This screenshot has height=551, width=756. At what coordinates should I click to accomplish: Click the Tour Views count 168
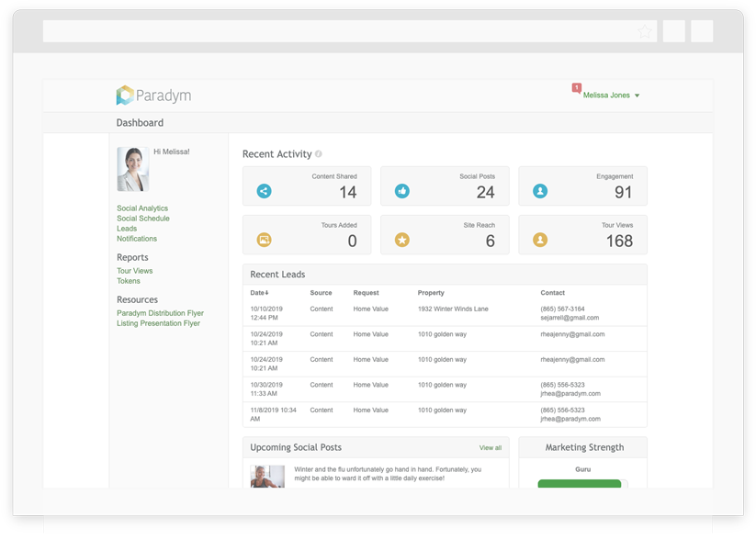[619, 241]
